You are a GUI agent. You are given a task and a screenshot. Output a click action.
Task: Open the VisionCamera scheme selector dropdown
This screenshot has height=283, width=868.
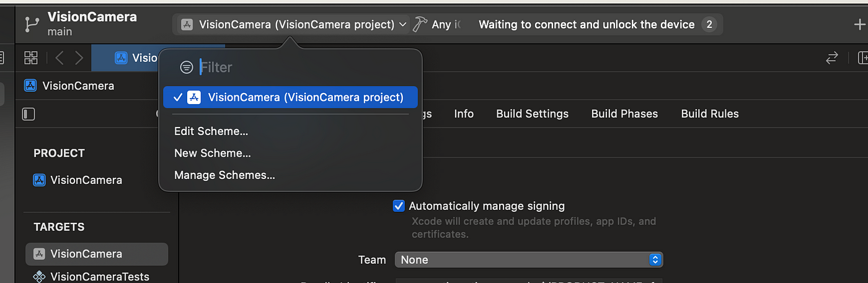click(293, 25)
